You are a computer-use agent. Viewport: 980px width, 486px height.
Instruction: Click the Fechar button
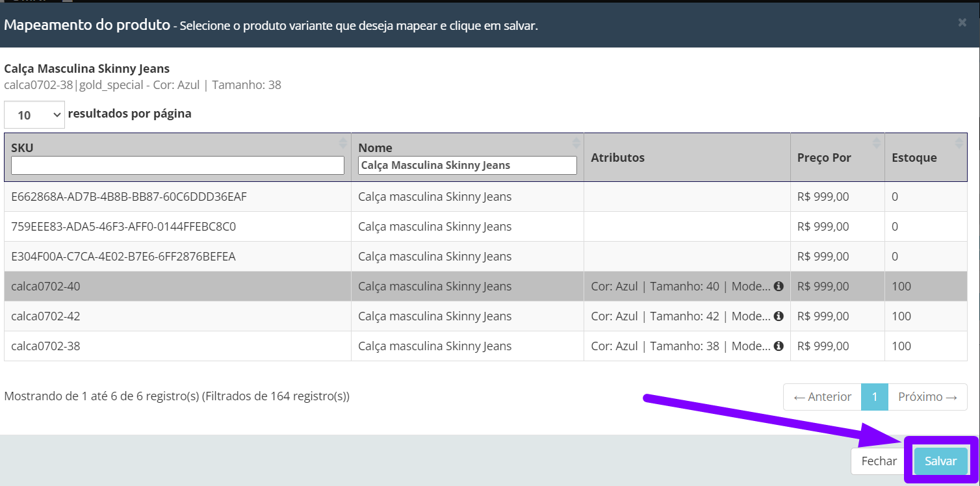click(x=879, y=461)
